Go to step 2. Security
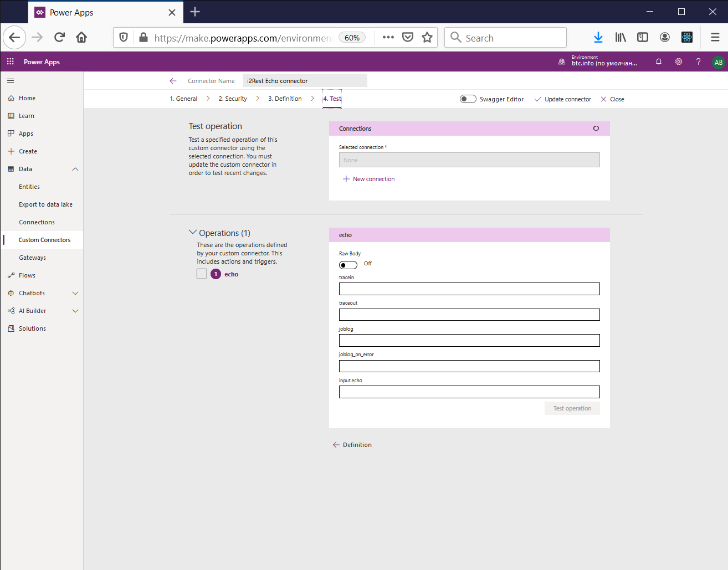 point(233,99)
